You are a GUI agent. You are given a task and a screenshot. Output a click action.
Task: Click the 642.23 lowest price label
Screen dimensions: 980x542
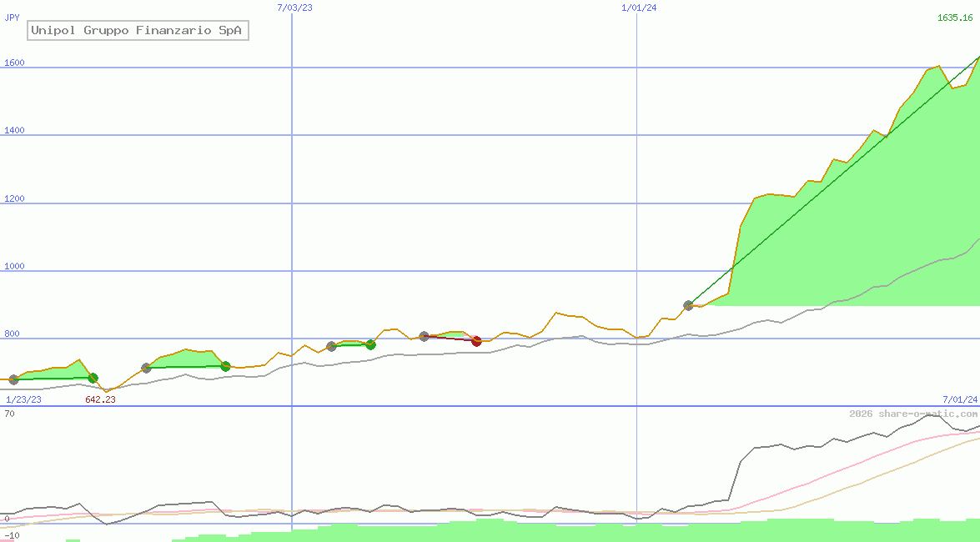(100, 399)
